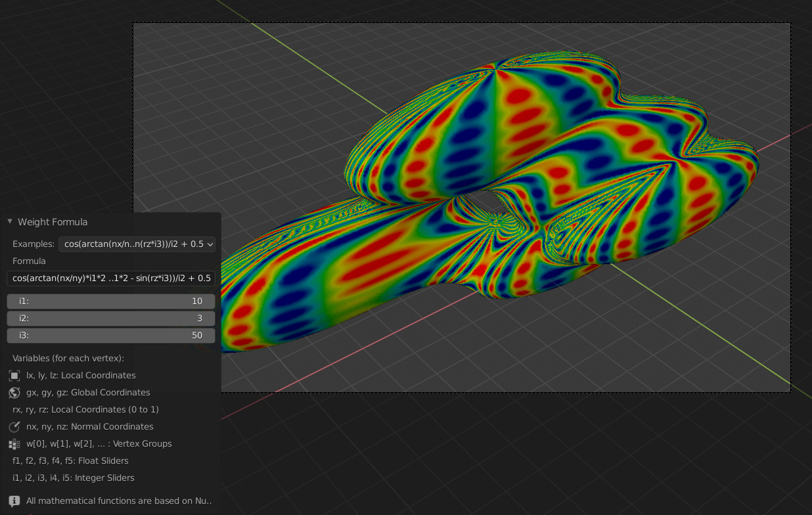Click the i1 slider showing value 10
812x515 pixels.
[x=110, y=301]
